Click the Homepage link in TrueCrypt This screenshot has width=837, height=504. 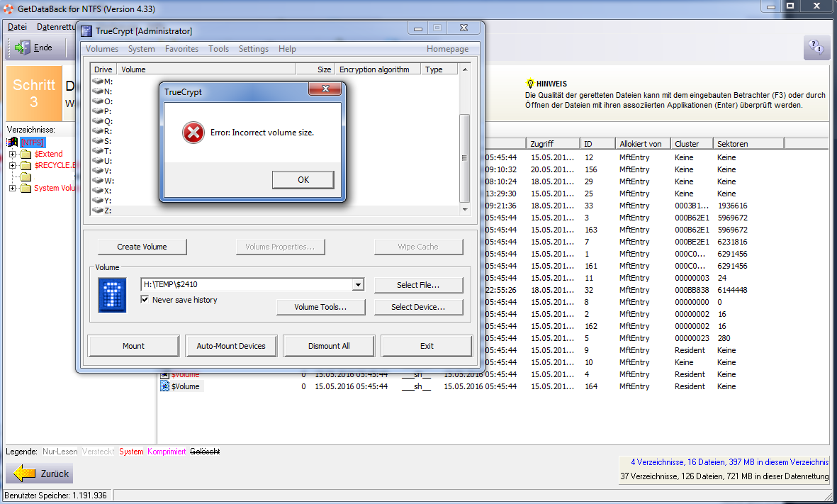pos(447,49)
